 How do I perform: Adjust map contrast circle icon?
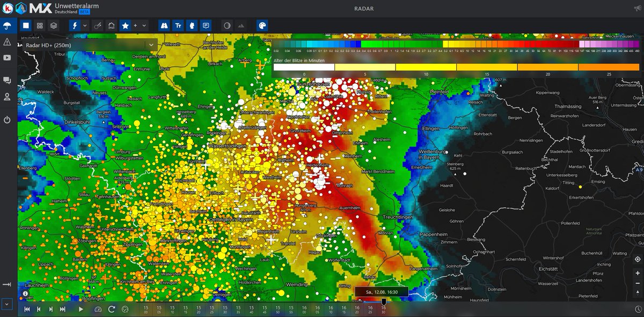[227, 25]
